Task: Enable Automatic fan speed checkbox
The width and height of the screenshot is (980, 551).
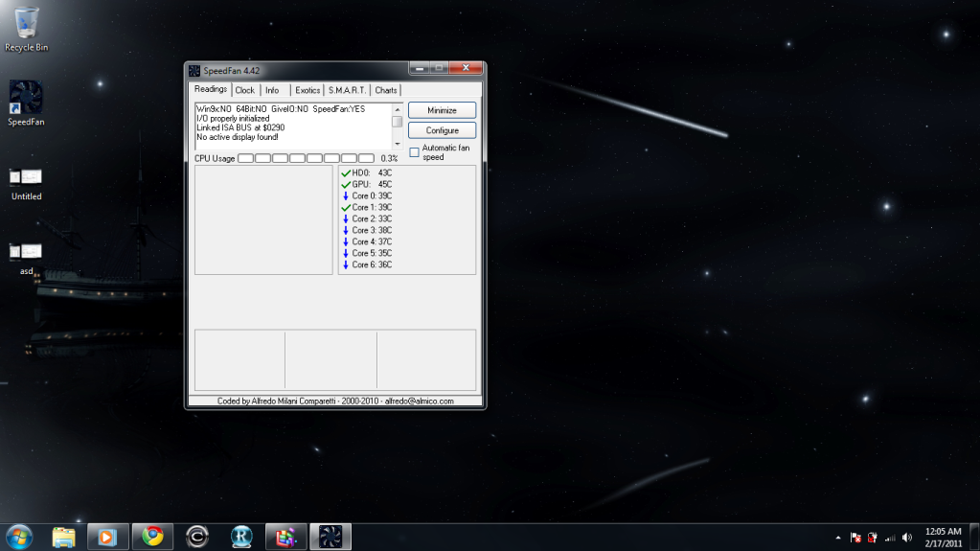Action: (x=414, y=151)
